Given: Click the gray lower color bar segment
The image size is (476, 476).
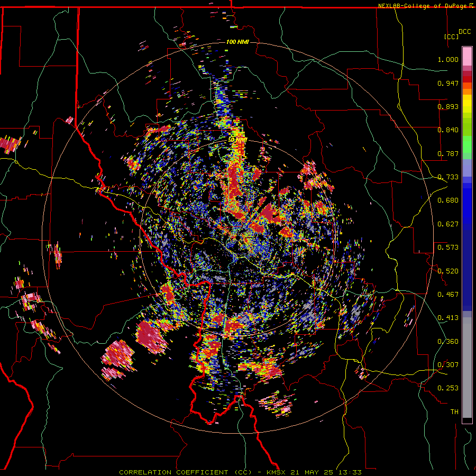Looking at the screenshot, I should click(467, 368).
